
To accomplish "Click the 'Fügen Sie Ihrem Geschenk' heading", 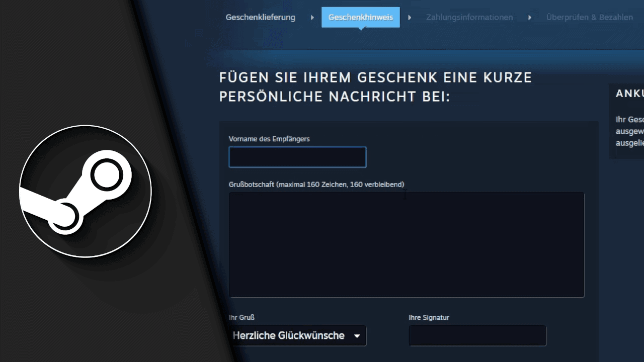I will point(375,87).
